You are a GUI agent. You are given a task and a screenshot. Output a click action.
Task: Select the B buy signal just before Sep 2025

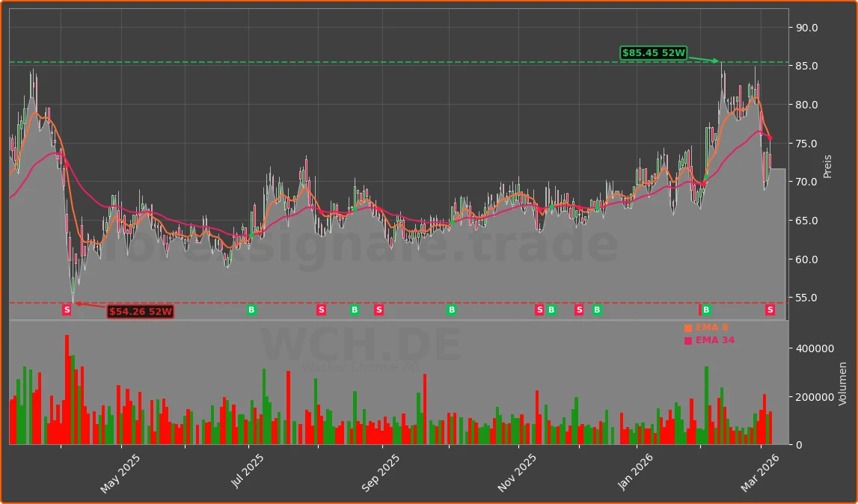coord(354,310)
